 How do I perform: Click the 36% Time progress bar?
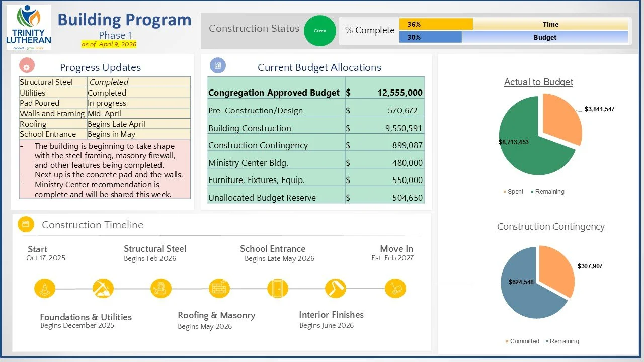[436, 23]
